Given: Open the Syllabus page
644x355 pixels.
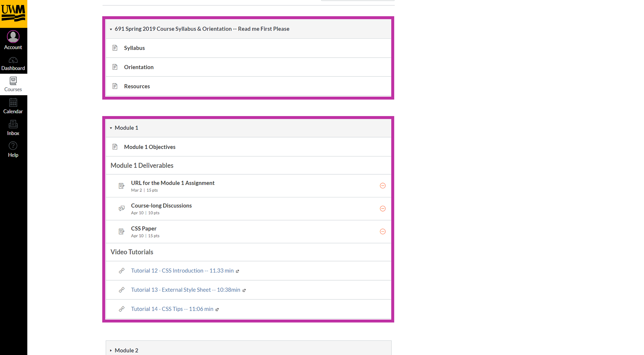Looking at the screenshot, I should [135, 48].
